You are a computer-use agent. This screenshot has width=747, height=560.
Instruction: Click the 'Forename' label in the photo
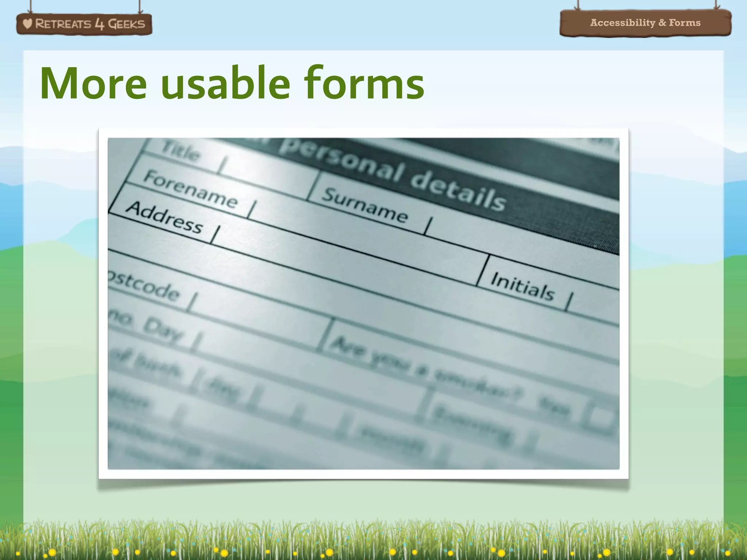click(191, 189)
